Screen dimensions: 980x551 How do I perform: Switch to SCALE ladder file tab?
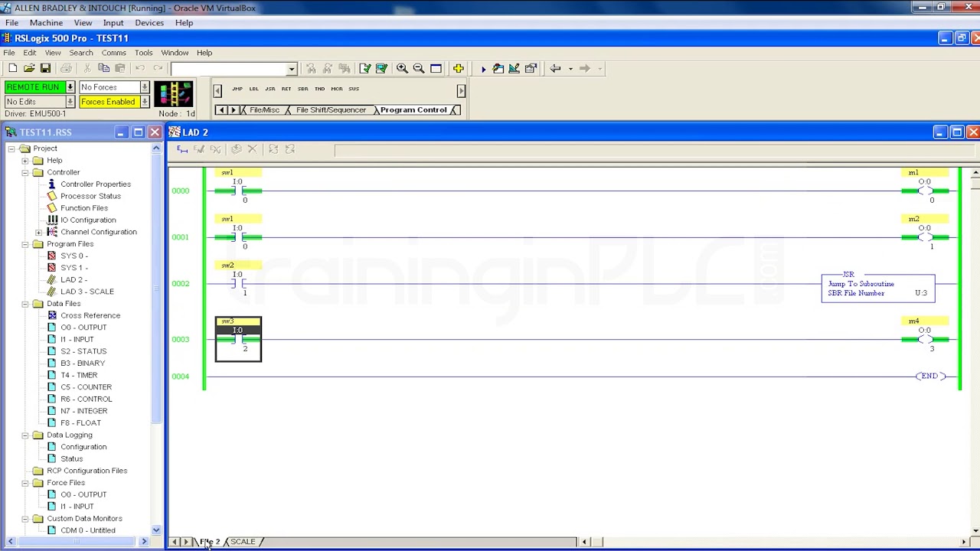pos(243,542)
